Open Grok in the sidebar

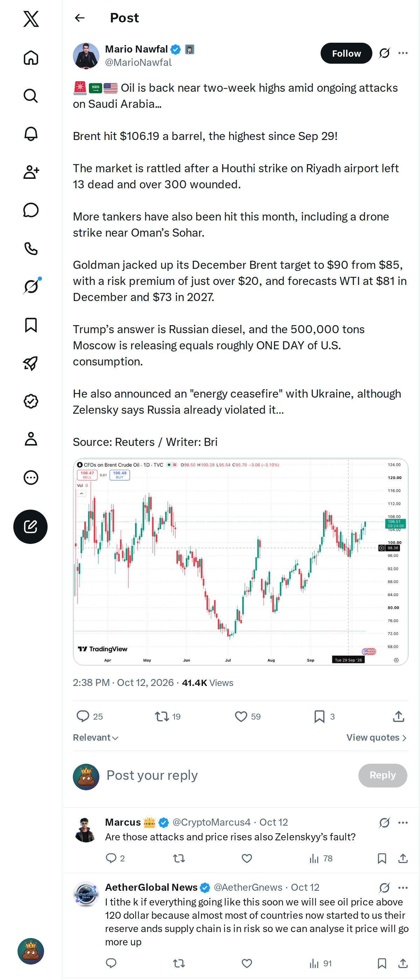click(31, 286)
